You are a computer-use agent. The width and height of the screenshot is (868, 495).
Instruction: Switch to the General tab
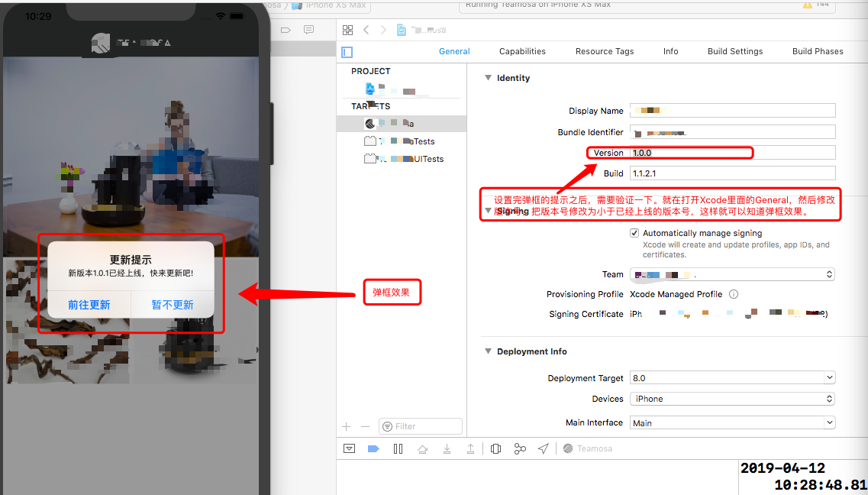(x=454, y=51)
